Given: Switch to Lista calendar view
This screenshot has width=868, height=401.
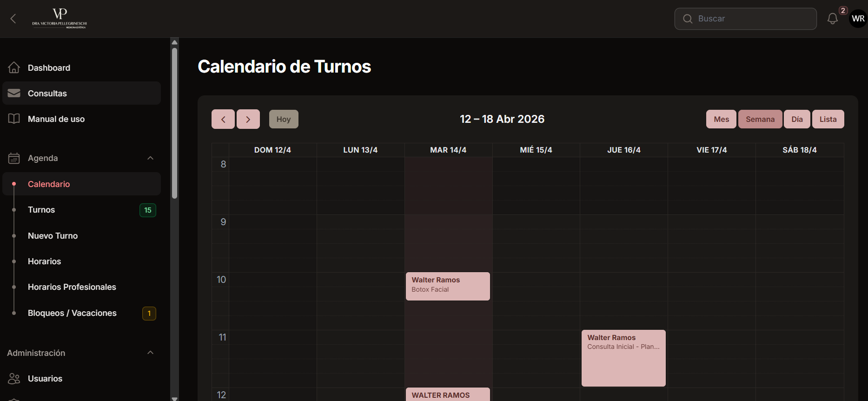Looking at the screenshot, I should 828,120.
